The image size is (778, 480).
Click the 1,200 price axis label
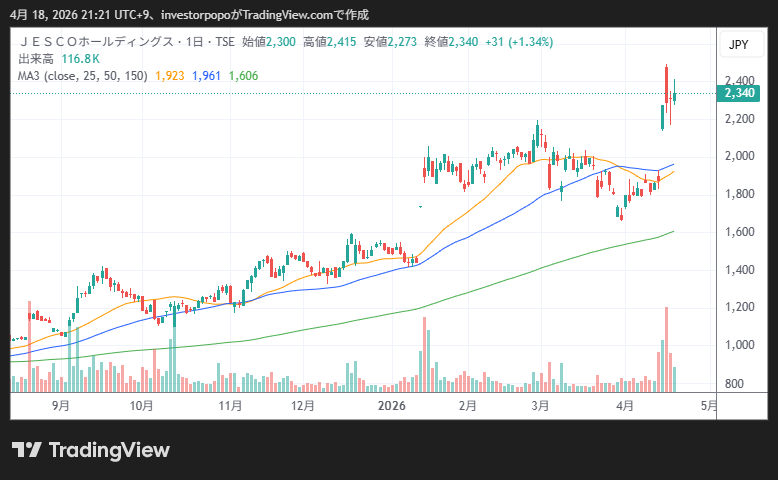(739, 307)
